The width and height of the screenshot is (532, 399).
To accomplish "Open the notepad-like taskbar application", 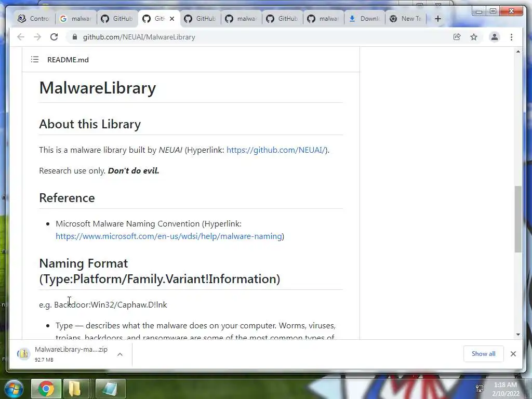I will (x=111, y=389).
